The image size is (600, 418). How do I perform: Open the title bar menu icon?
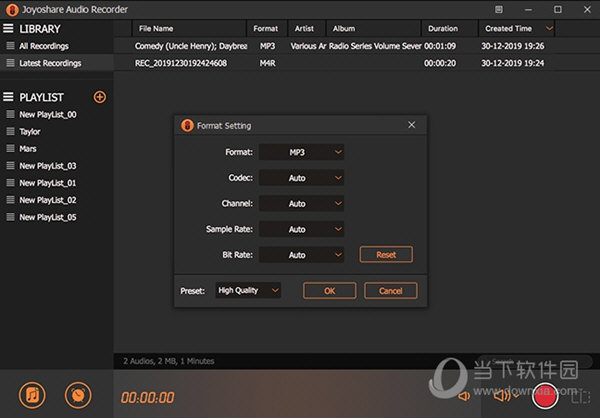[499, 9]
